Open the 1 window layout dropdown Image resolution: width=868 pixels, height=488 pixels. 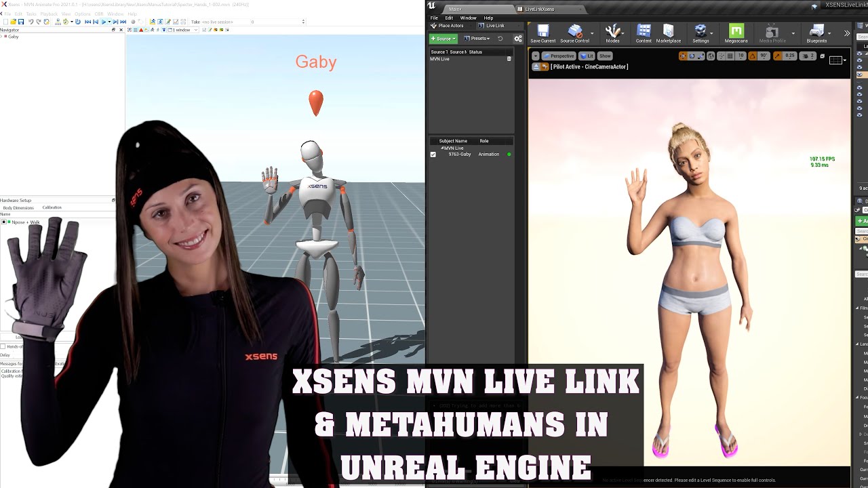click(182, 30)
